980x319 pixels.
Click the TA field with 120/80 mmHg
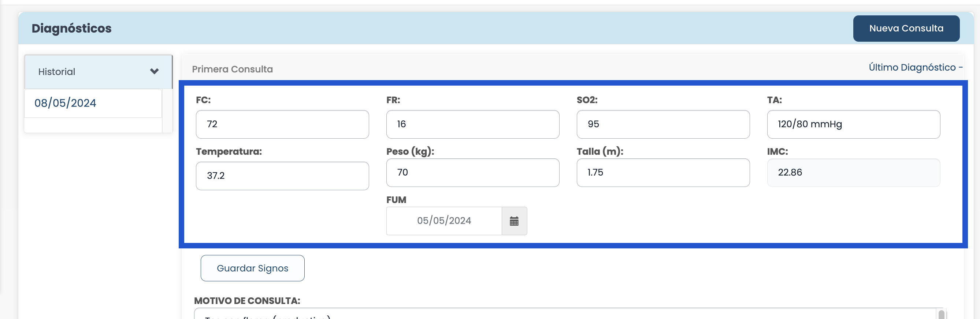coord(853,124)
